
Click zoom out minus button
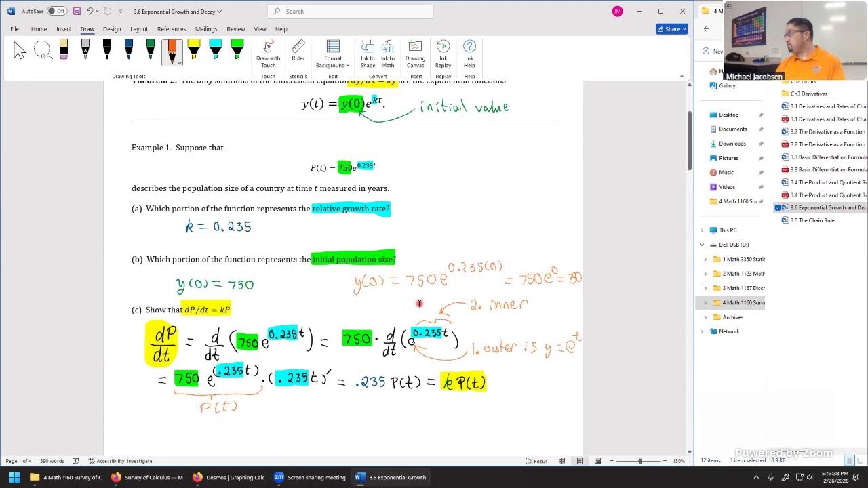(612, 461)
